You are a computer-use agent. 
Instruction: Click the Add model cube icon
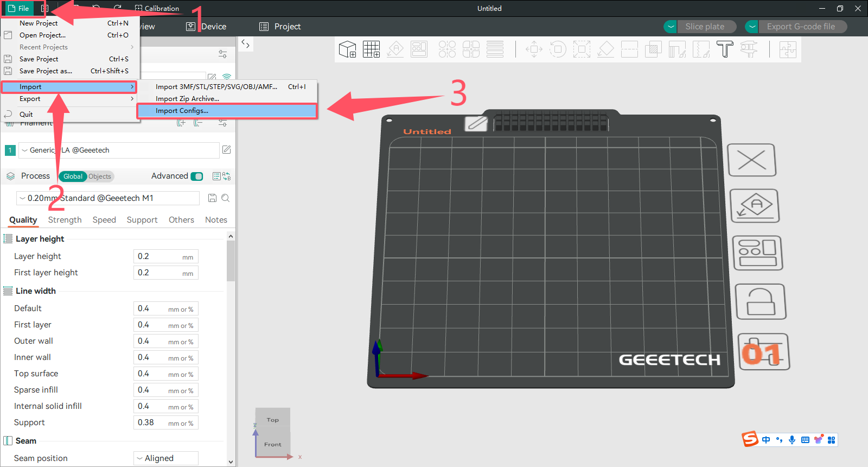click(x=347, y=49)
